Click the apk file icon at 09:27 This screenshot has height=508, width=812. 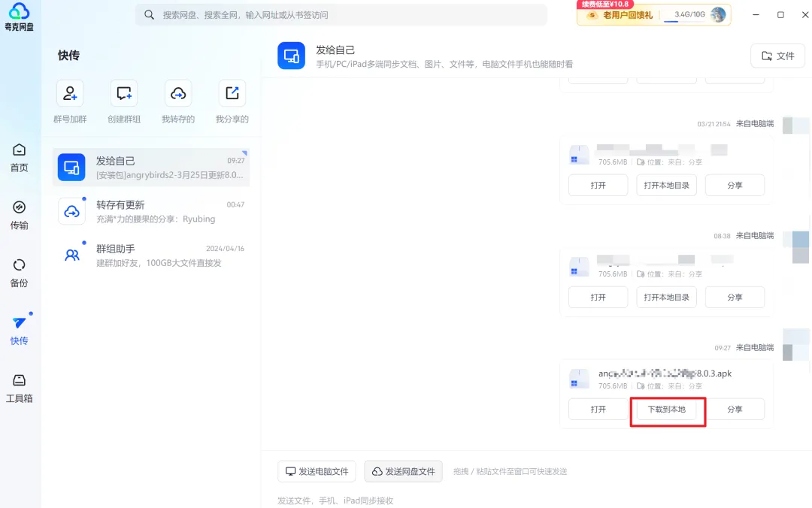(579, 379)
